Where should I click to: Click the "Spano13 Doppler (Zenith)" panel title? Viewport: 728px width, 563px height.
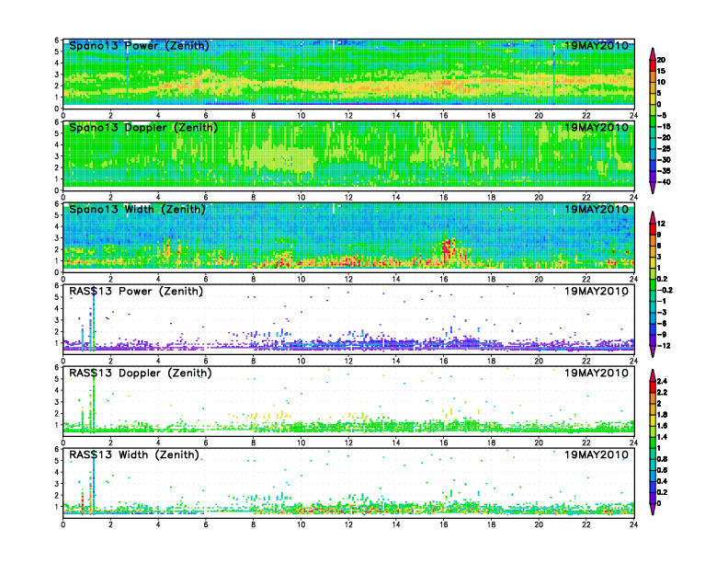point(143,127)
